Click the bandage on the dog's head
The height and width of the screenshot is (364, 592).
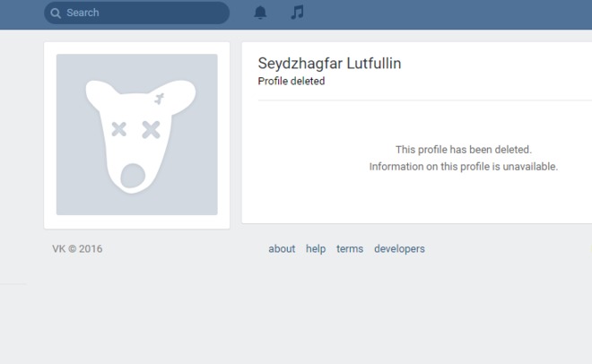coord(160,98)
